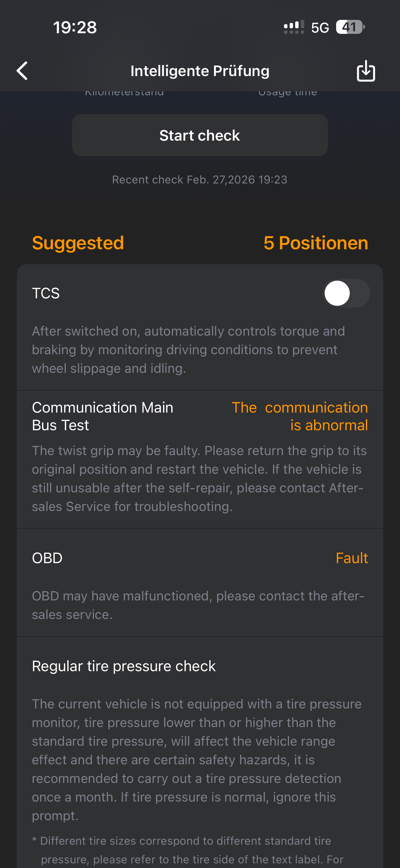Tap the twist grip troubleshooting description
Screen dimensions: 400x868
coord(199,478)
